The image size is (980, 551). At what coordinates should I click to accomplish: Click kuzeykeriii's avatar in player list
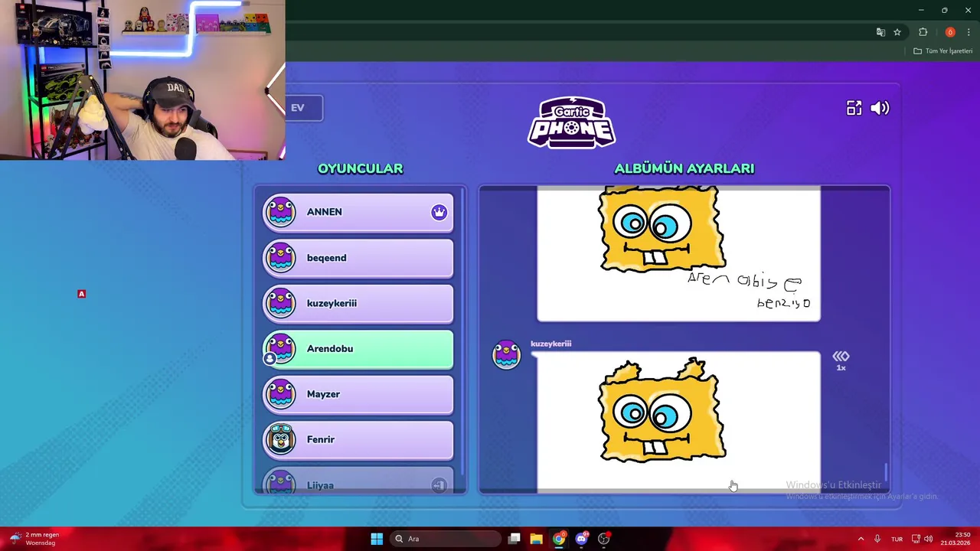coord(281,303)
